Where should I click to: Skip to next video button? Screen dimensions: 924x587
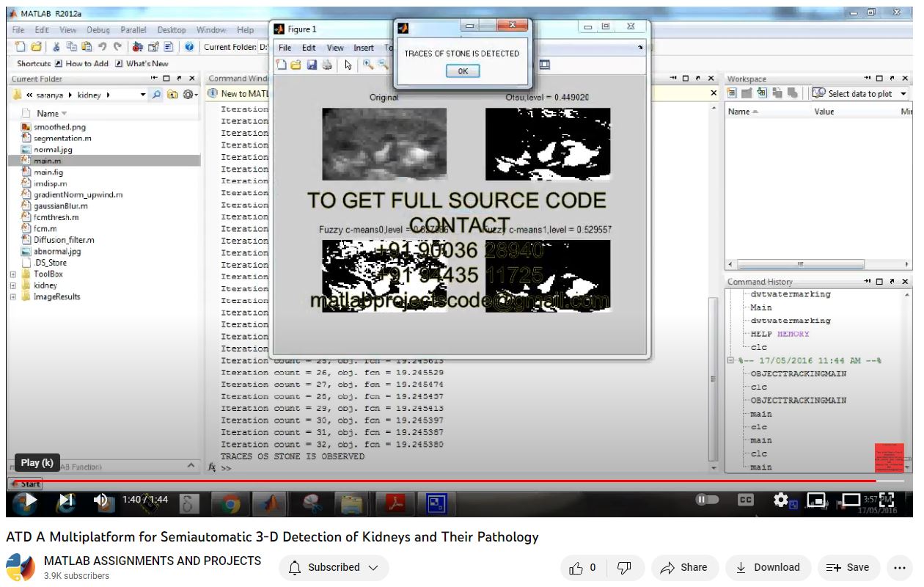click(66, 500)
